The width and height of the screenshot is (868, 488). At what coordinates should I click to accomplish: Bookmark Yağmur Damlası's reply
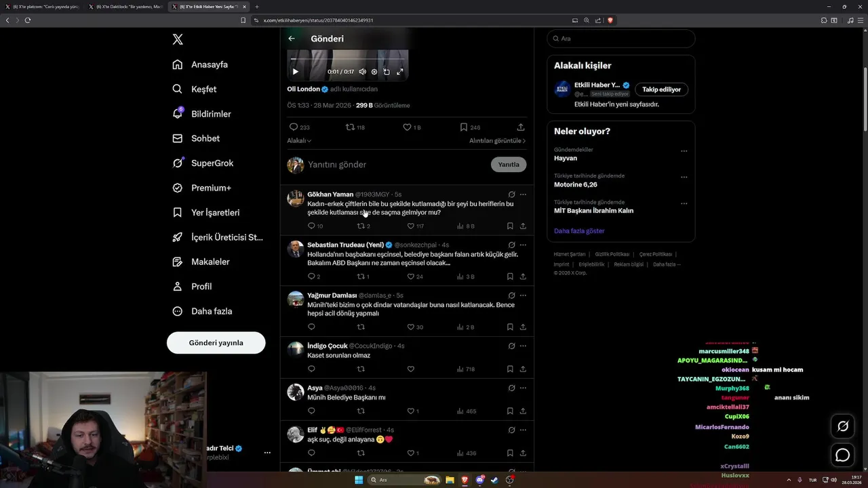click(x=510, y=327)
